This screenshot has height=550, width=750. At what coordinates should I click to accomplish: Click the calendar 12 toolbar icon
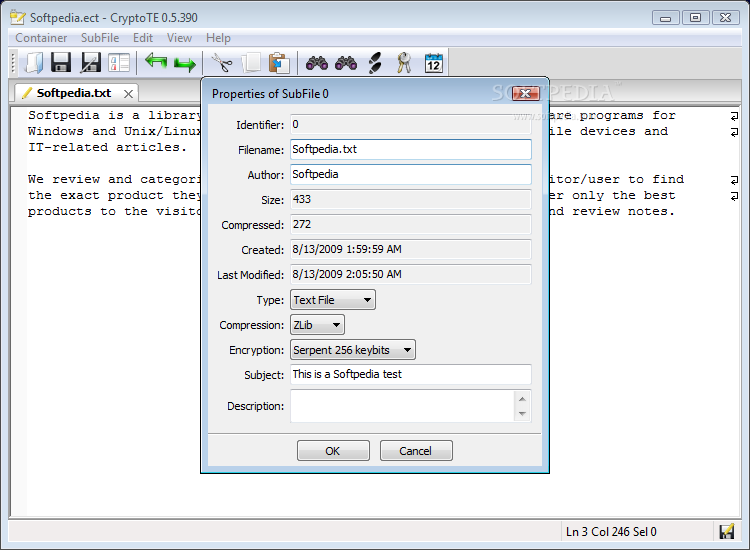434,63
